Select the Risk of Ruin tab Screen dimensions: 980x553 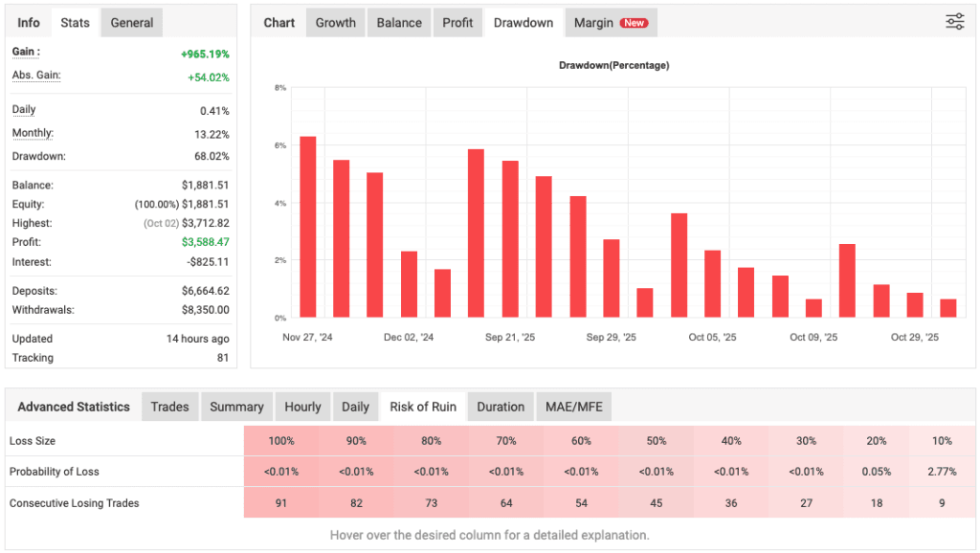423,407
